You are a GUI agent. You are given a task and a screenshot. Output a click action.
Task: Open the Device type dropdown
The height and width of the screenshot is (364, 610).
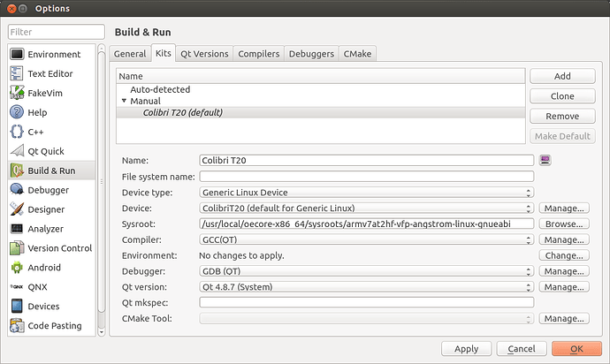tap(367, 193)
